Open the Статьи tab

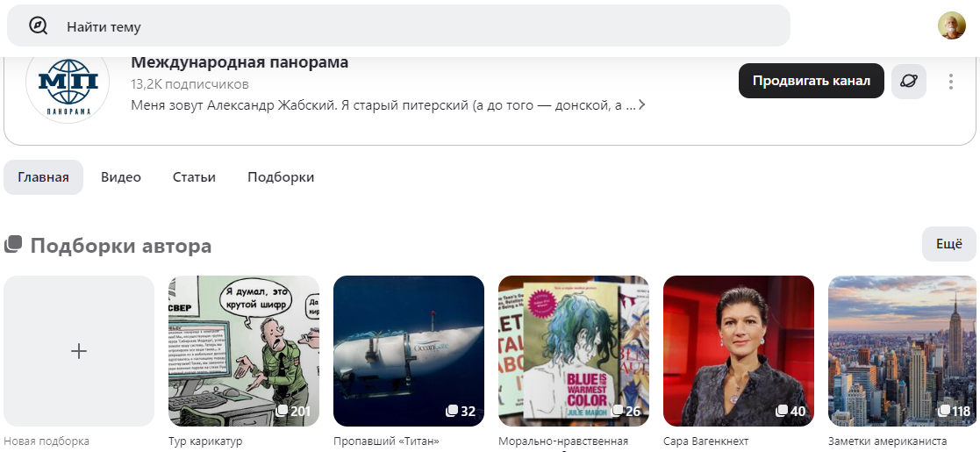[195, 177]
